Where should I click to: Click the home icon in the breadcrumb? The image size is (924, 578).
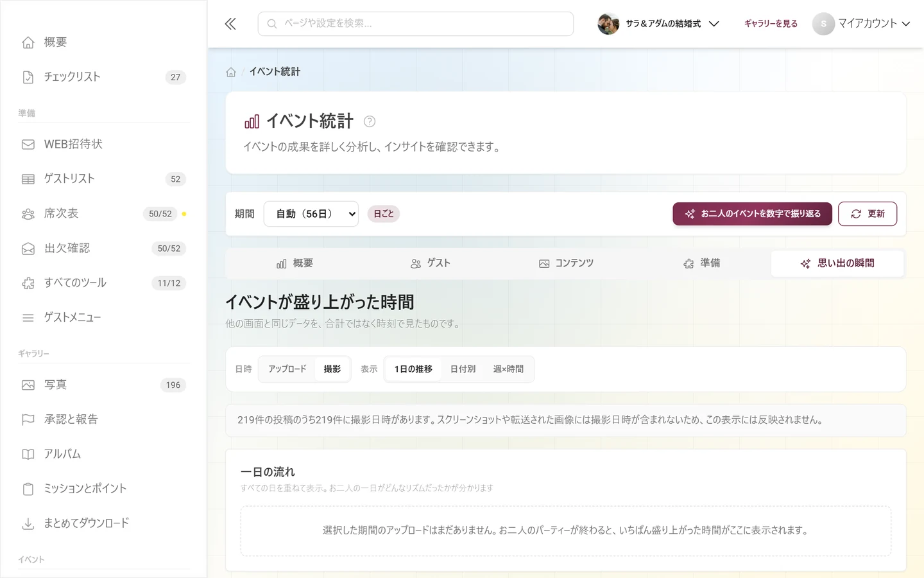click(x=231, y=72)
